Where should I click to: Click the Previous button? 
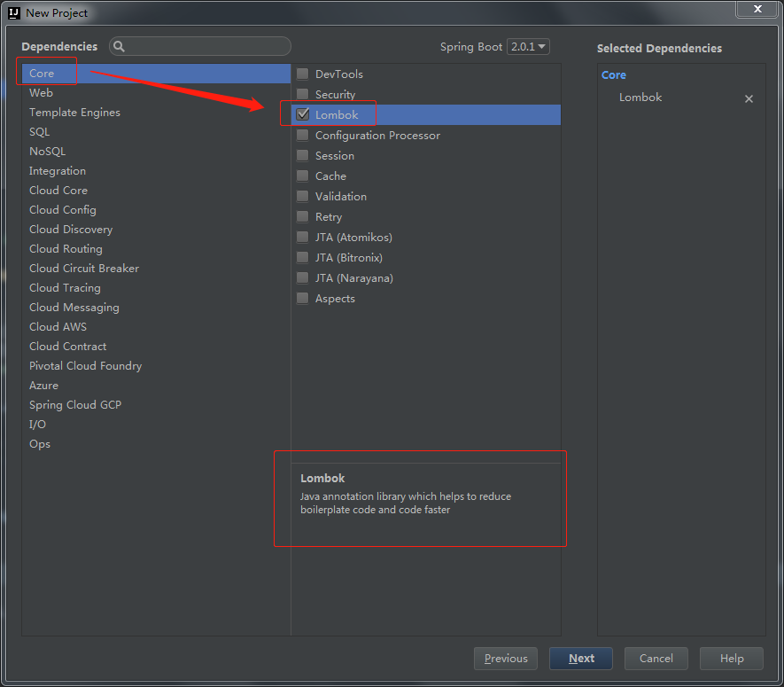tap(506, 659)
